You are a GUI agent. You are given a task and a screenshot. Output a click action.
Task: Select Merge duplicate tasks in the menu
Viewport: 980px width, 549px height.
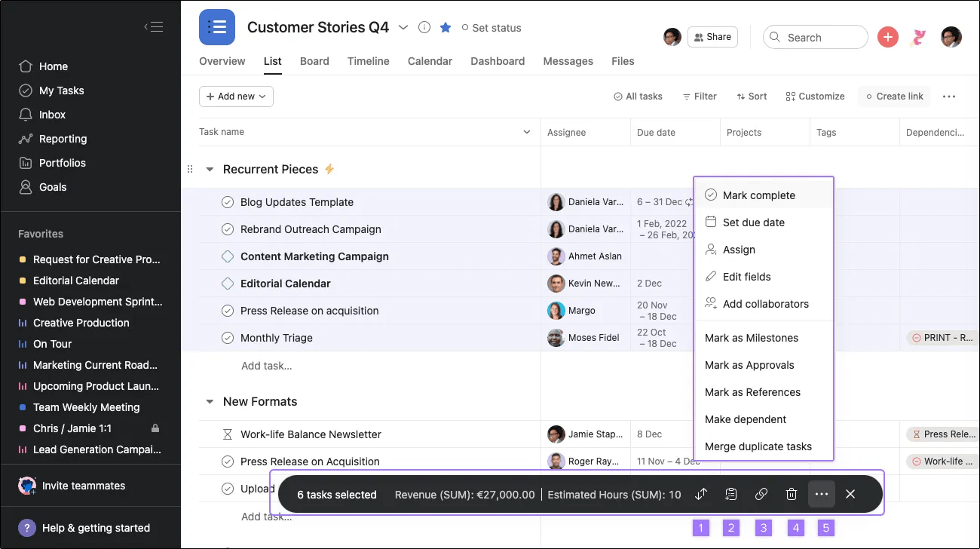pos(758,446)
